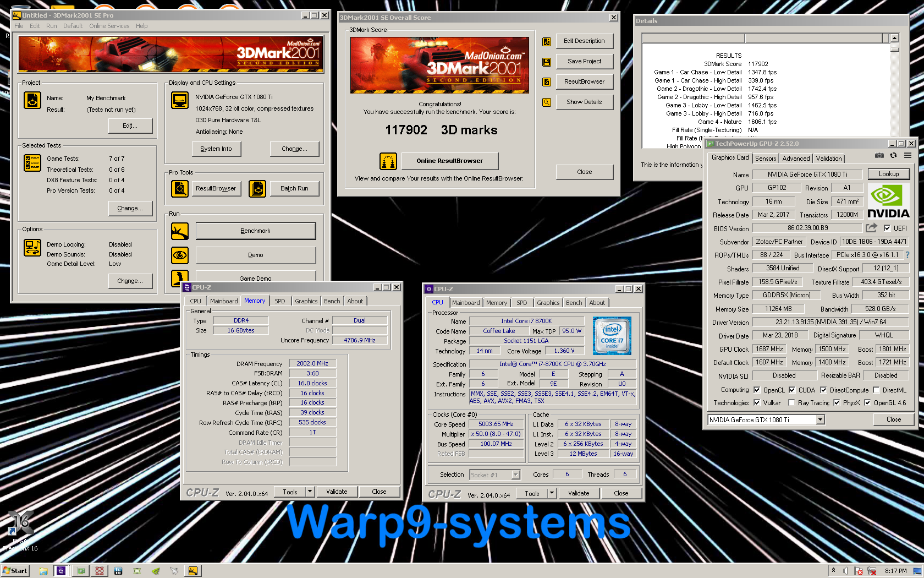Open the folder icon in the taskbar
924x578 pixels.
click(x=43, y=571)
